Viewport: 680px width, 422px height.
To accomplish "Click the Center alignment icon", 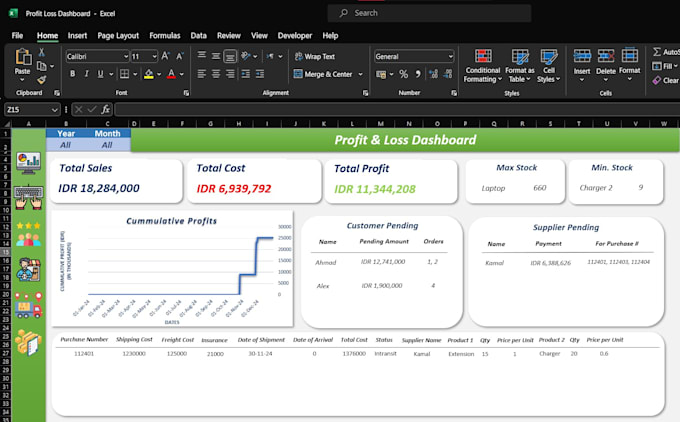I will [x=216, y=74].
